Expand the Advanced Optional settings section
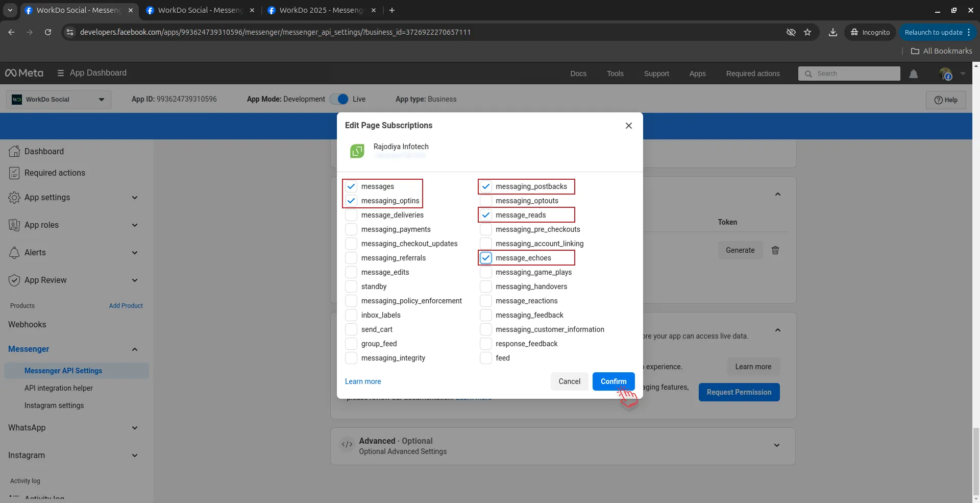 tap(776, 445)
